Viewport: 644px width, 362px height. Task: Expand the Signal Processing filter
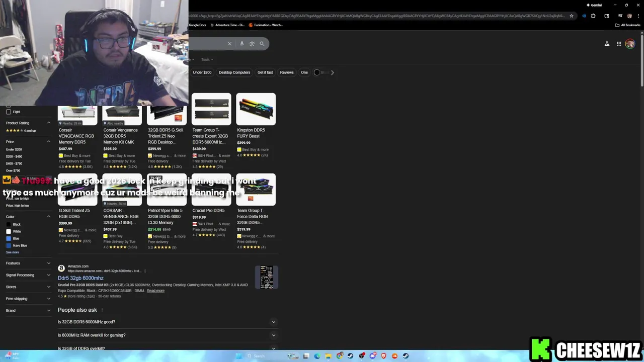(28, 275)
